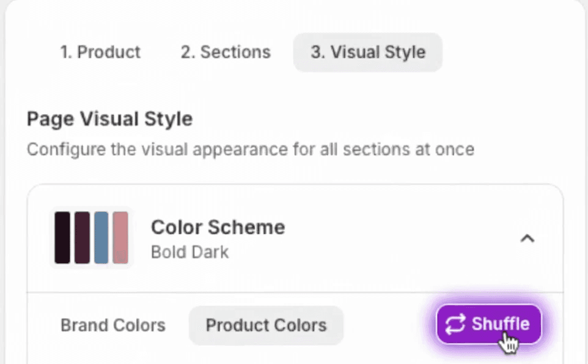Pick the dark plum color swatch

click(x=82, y=238)
